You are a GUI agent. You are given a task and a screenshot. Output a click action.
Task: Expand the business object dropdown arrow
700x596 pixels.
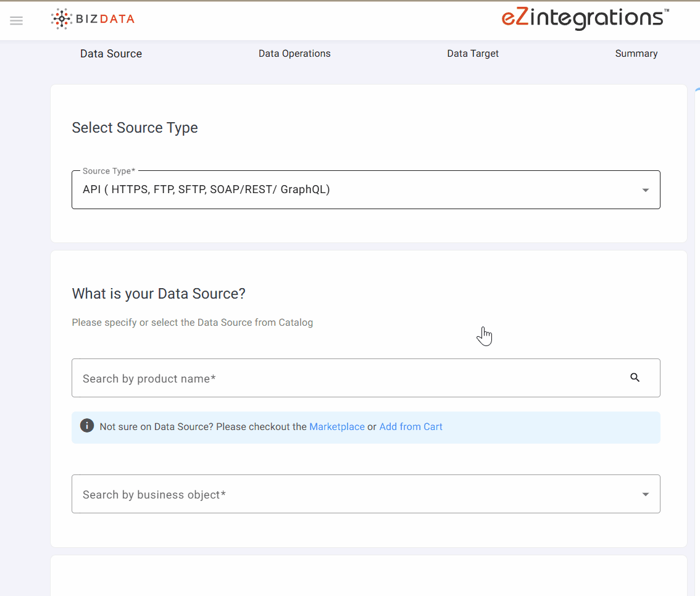pos(645,494)
